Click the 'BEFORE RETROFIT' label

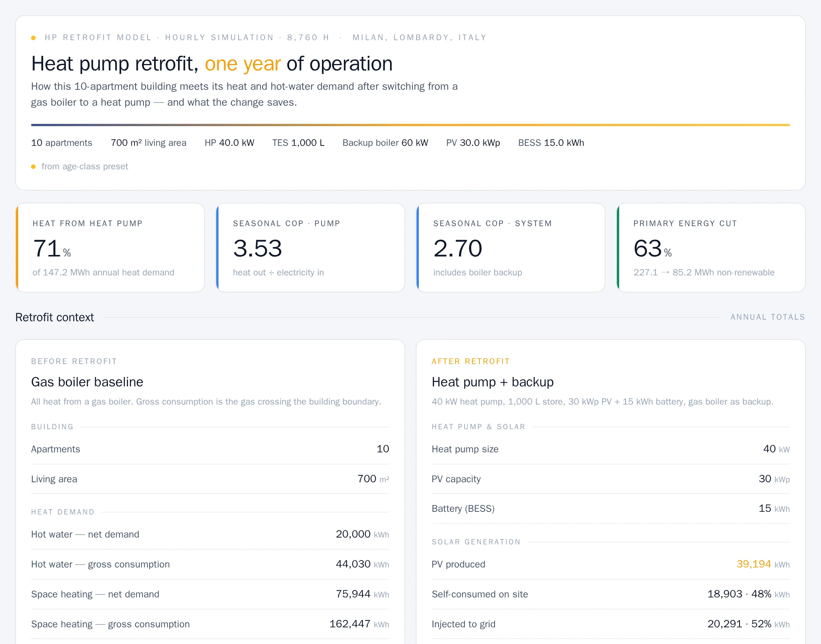click(74, 361)
